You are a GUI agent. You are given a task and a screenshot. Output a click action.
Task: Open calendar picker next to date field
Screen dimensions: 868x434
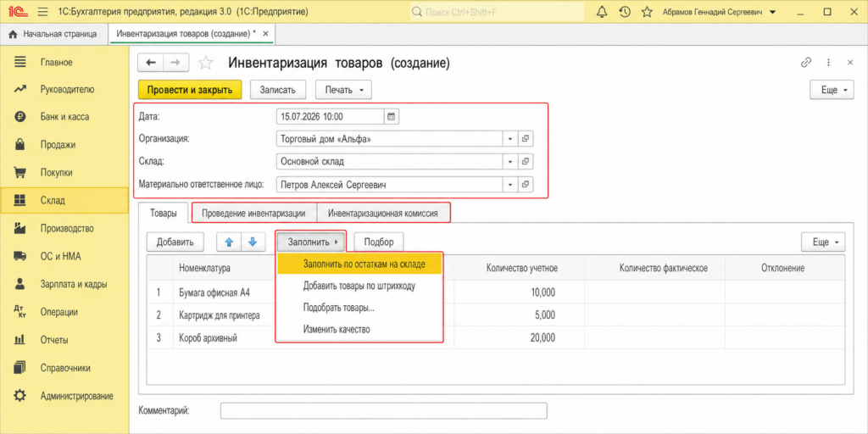[392, 117]
